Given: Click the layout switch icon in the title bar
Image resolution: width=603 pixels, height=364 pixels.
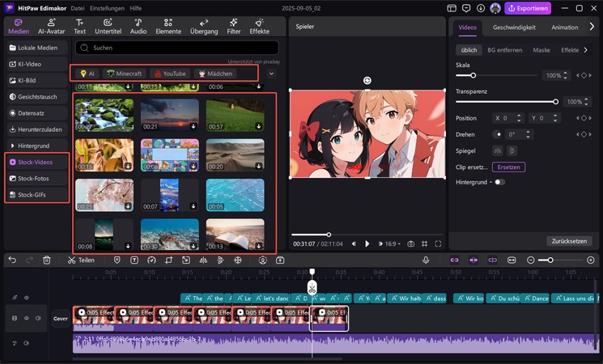Looking at the screenshot, I should coord(452,8).
